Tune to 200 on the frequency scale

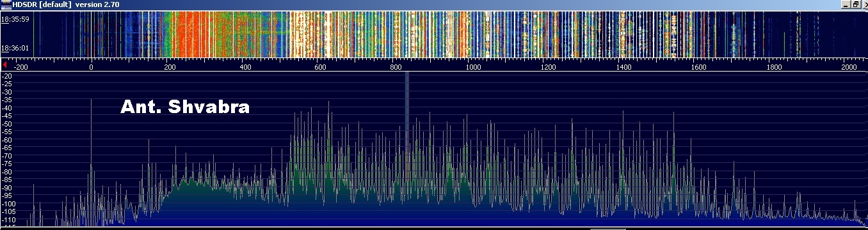(x=170, y=66)
